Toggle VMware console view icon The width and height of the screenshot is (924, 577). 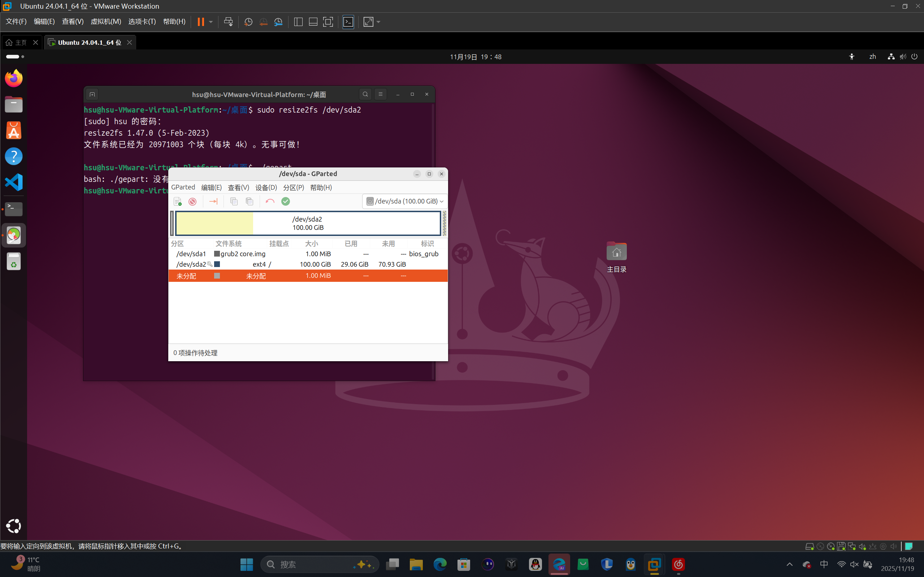pos(348,22)
